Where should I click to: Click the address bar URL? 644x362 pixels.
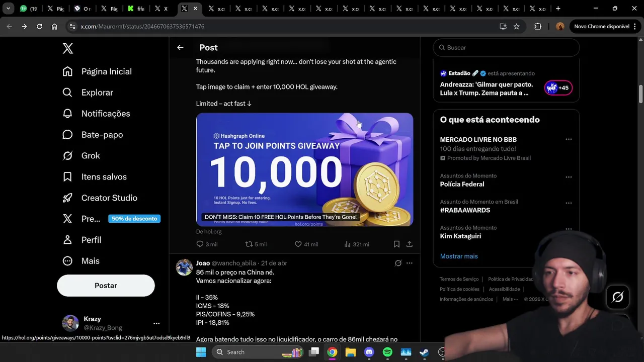tap(142, 26)
